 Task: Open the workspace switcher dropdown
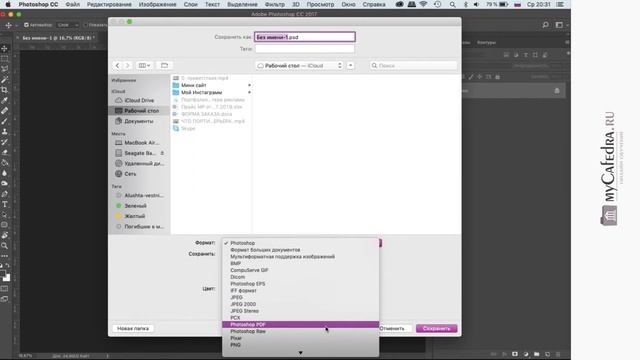click(561, 25)
